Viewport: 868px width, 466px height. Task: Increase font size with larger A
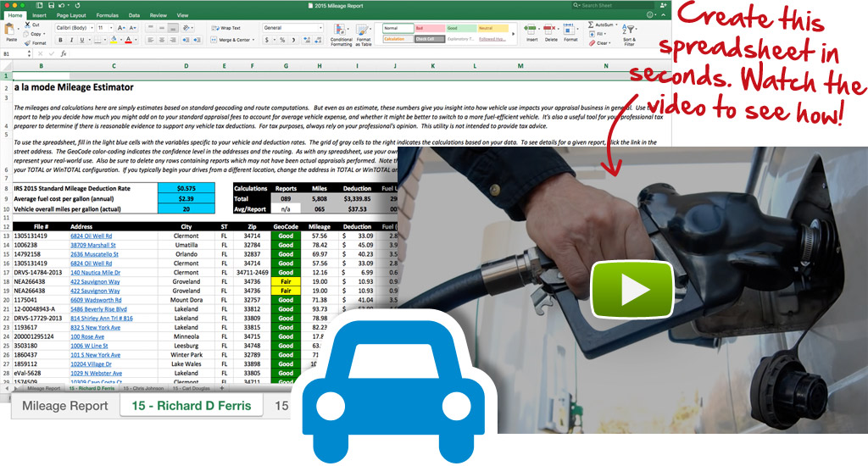(120, 28)
